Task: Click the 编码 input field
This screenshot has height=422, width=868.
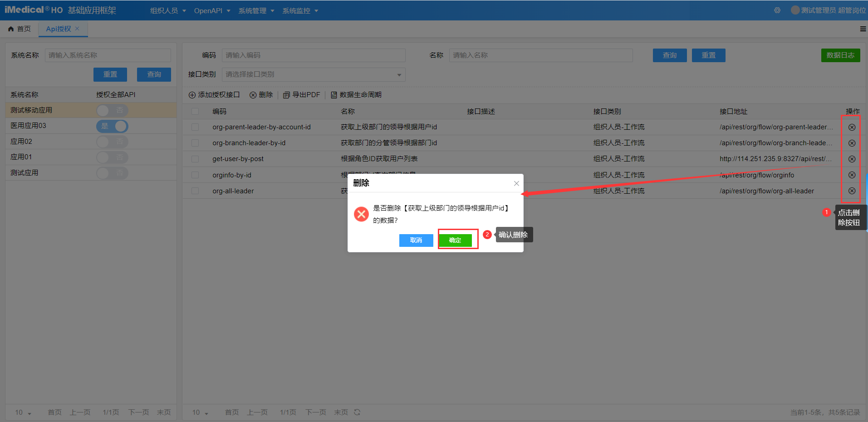Action: (x=313, y=55)
